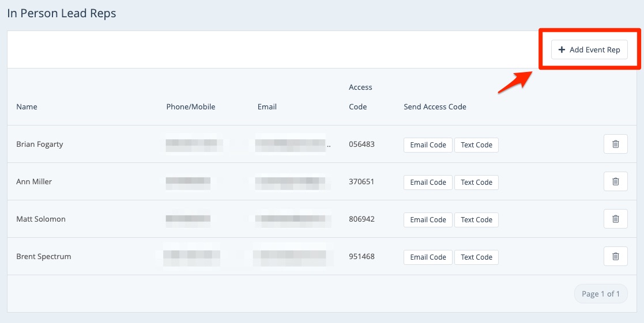
Task: Click the Access Code column header
Action: tap(360, 97)
